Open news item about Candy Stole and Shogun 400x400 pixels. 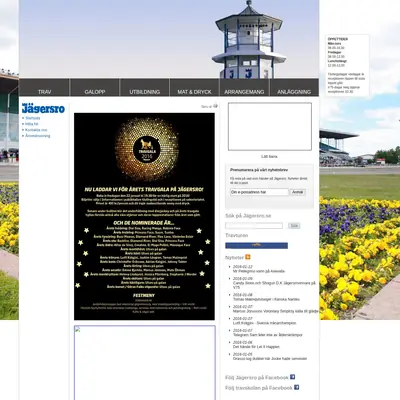pos(274,285)
